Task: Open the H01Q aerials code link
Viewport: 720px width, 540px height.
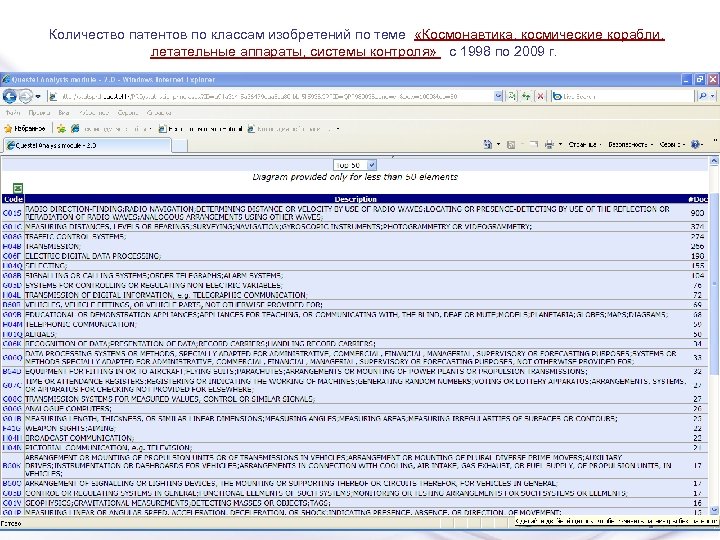Action: click(12, 334)
